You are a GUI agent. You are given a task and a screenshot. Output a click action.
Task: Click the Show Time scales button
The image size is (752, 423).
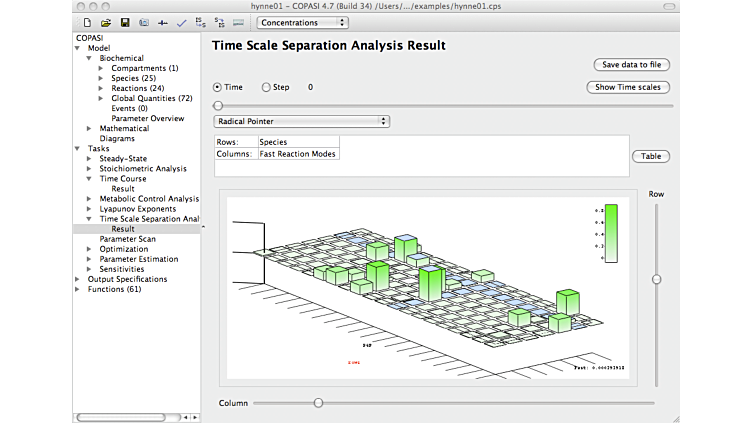pyautogui.click(x=627, y=87)
